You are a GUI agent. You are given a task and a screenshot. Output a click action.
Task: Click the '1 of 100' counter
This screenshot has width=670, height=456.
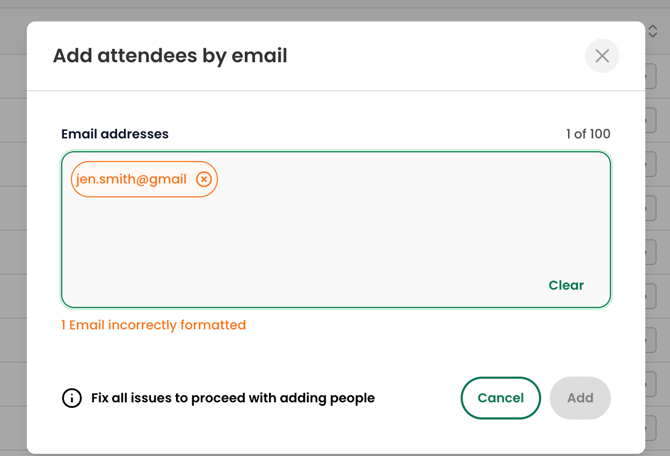coord(588,134)
